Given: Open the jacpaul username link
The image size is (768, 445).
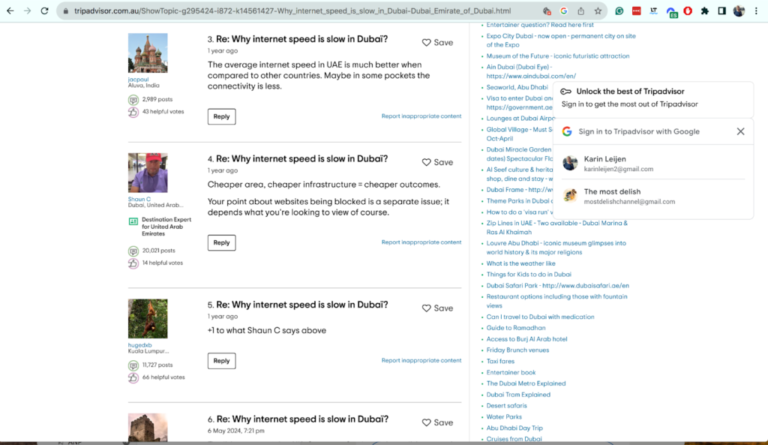Looking at the screenshot, I should tap(138, 79).
